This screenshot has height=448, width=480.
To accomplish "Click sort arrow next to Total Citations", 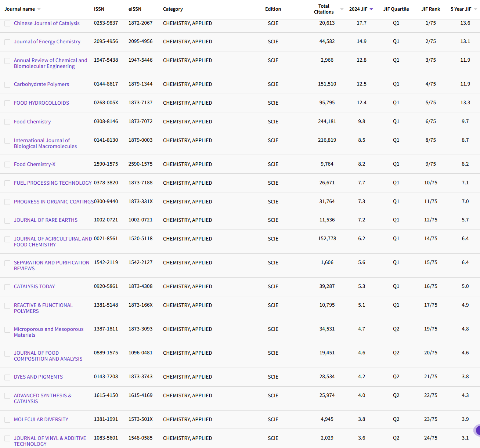I will (342, 9).
